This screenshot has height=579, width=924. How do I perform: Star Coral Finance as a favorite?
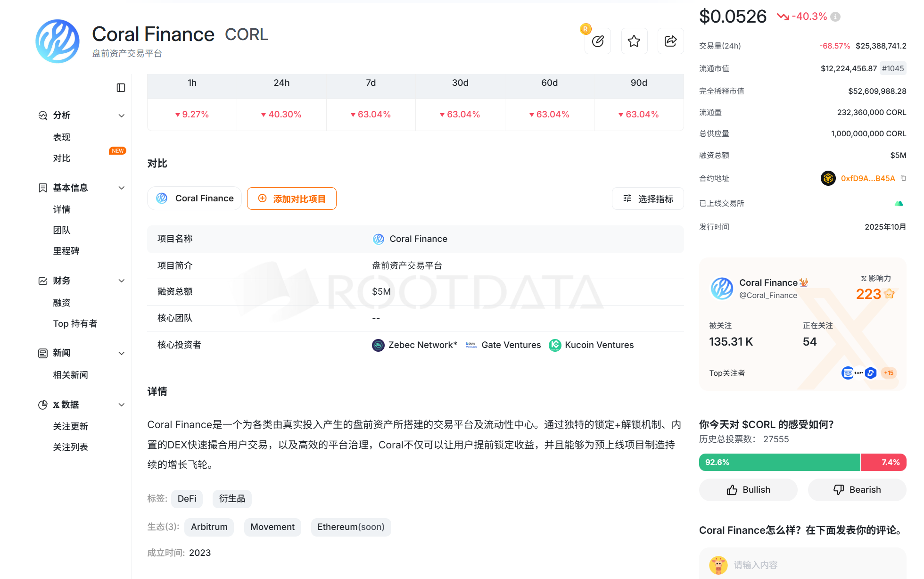(x=634, y=41)
